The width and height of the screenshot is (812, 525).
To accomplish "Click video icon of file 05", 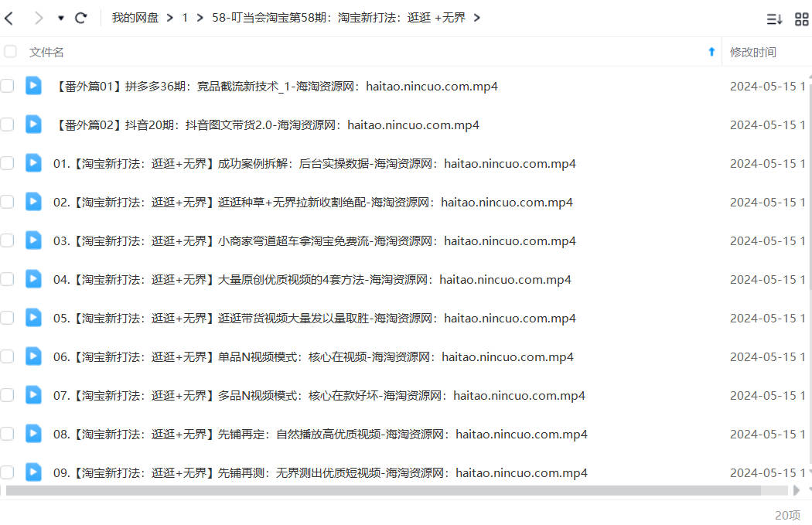I will pos(34,317).
